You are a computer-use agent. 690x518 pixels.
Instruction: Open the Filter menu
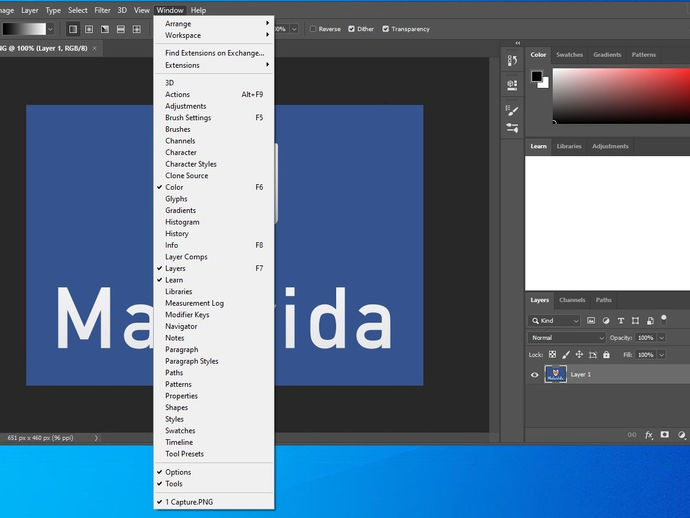(102, 10)
